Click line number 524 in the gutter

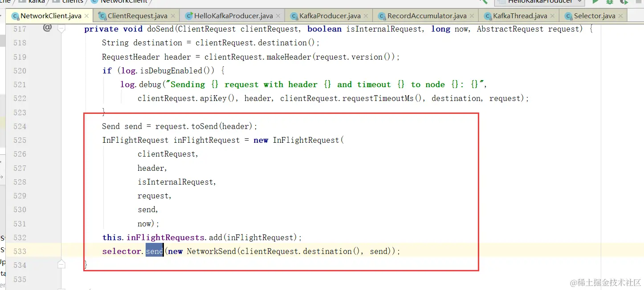20,126
